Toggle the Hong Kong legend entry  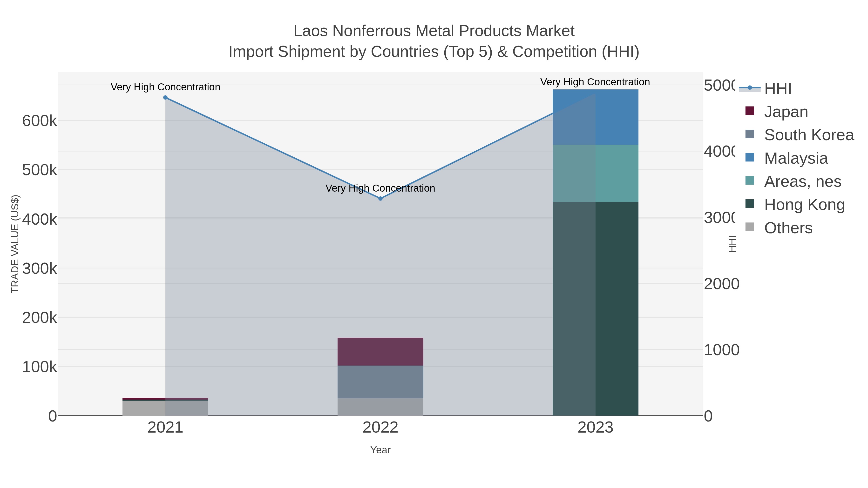(x=795, y=204)
